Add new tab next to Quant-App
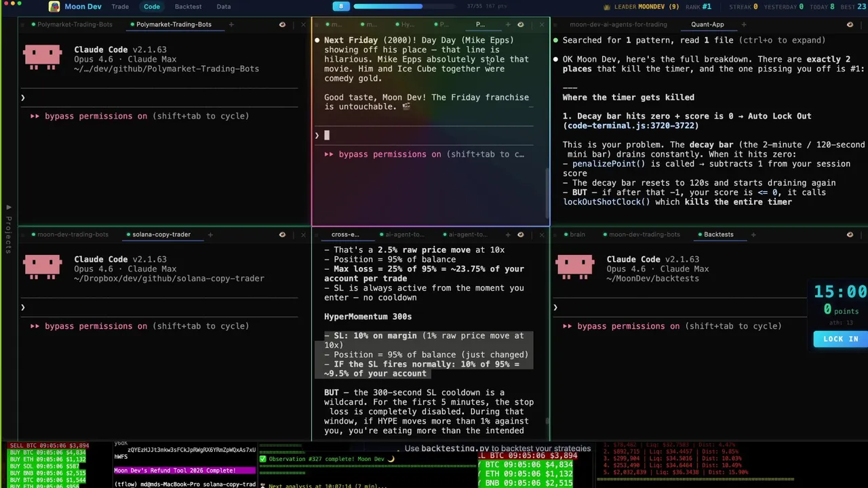Viewport: 868px width, 488px height. coord(743,24)
